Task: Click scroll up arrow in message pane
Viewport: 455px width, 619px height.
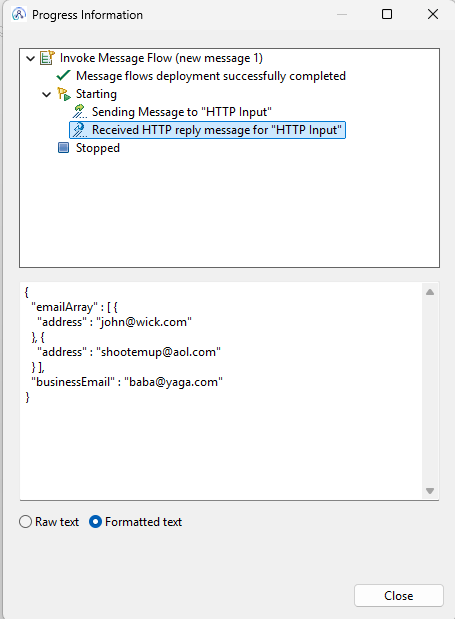Action: tap(430, 292)
